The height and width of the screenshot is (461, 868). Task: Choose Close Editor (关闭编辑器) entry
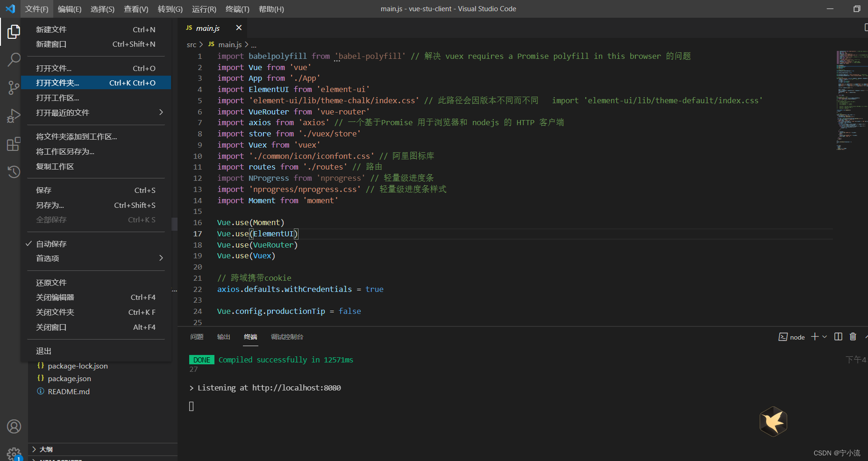pos(96,297)
